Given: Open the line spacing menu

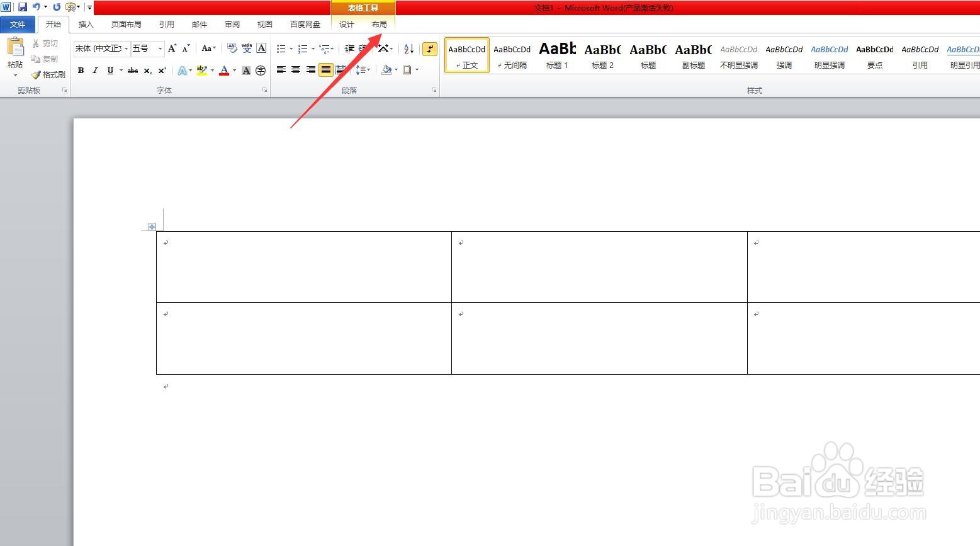Looking at the screenshot, I should point(363,70).
